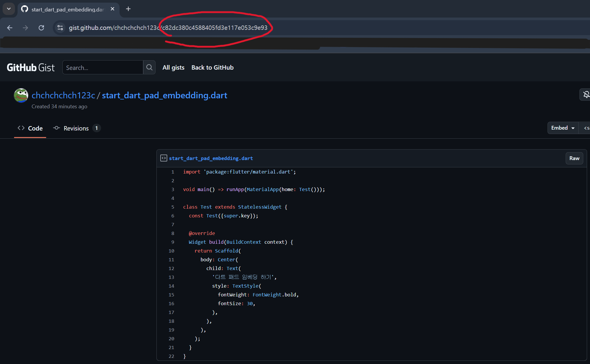Click the browser forward arrow

pos(25,28)
